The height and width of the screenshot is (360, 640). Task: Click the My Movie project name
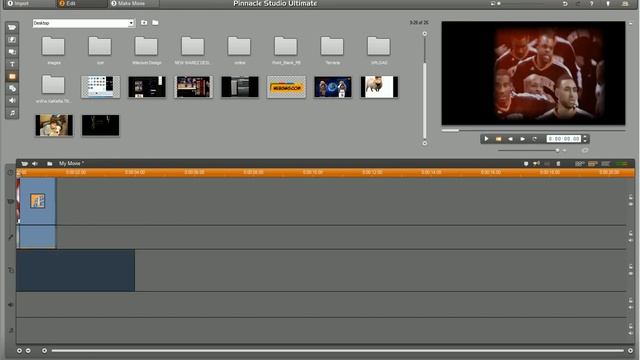click(71, 163)
